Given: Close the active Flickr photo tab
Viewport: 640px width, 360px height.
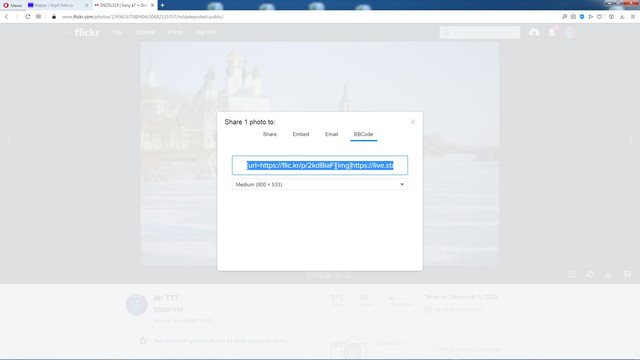Looking at the screenshot, I should 152,5.
